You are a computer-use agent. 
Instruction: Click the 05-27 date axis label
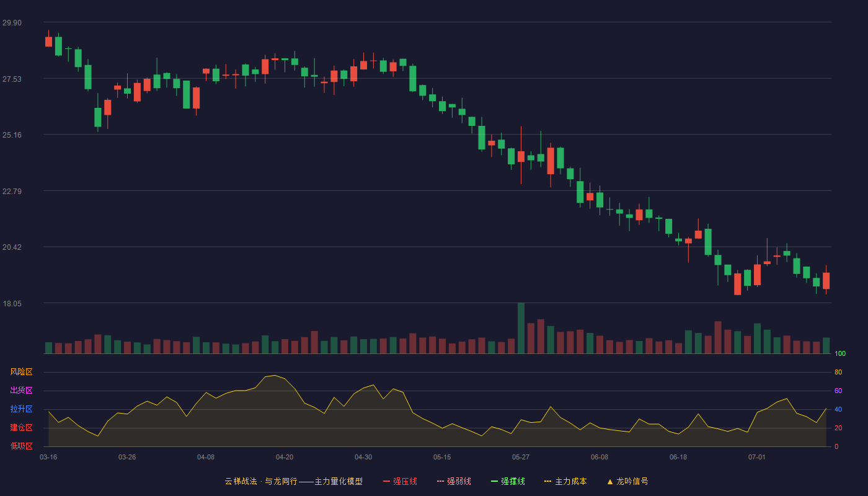[x=521, y=457]
